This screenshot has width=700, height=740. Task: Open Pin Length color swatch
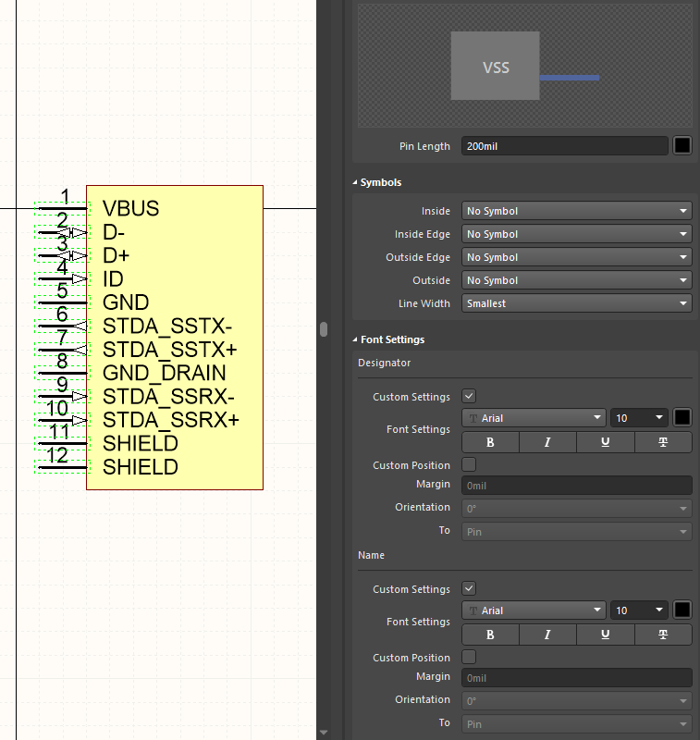(x=682, y=146)
